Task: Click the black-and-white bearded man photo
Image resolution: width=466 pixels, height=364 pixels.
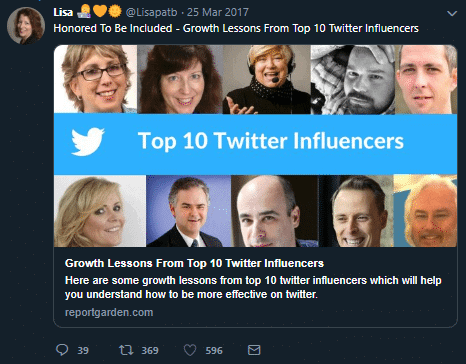Action: (x=353, y=79)
